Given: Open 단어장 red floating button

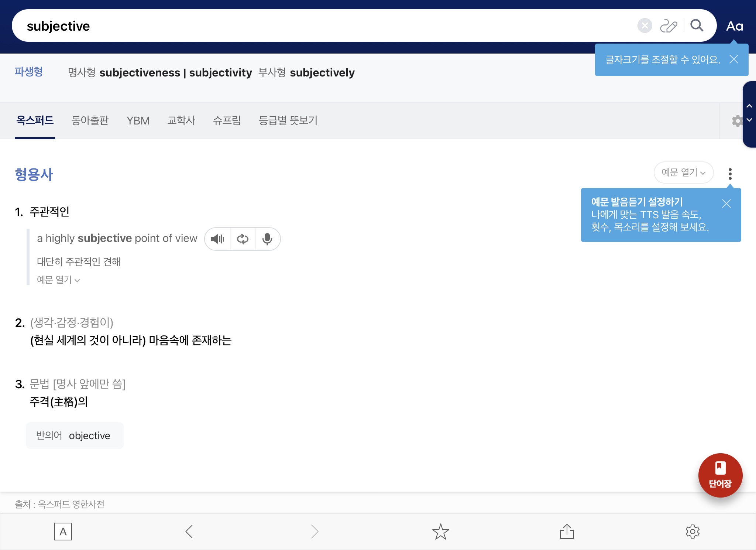Looking at the screenshot, I should [720, 475].
